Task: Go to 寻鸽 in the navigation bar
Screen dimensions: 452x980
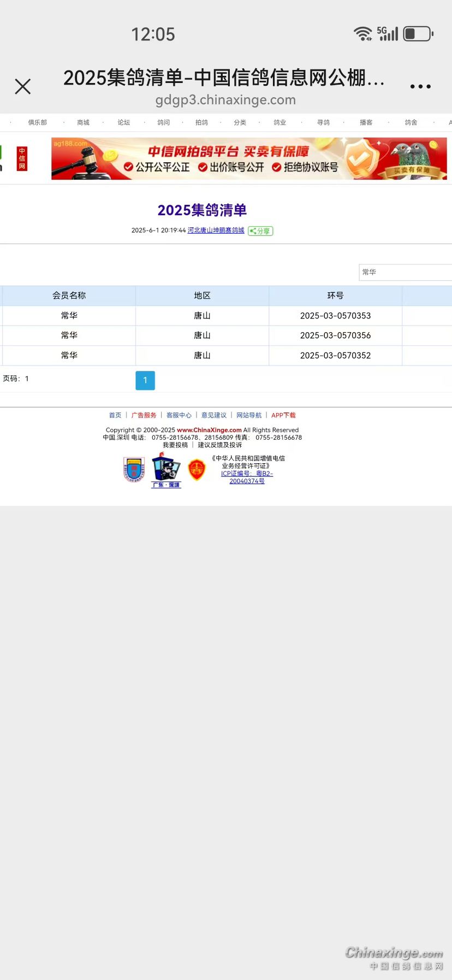Action: [323, 122]
